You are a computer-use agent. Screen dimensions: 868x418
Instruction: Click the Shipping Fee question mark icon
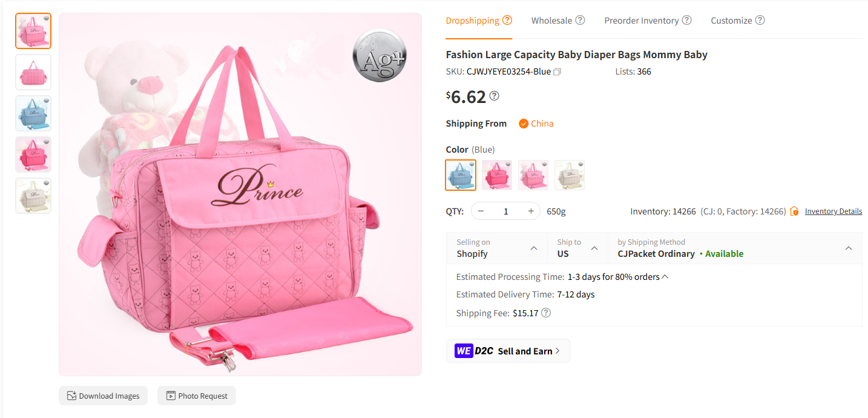pos(545,313)
